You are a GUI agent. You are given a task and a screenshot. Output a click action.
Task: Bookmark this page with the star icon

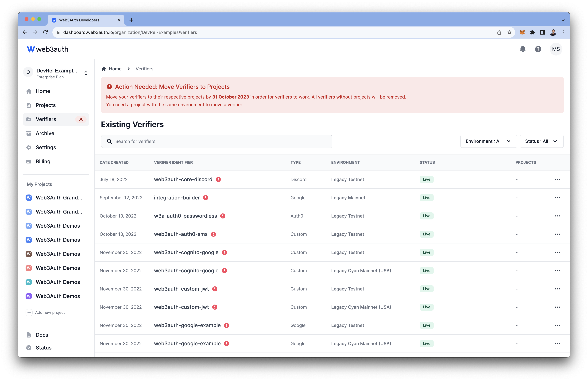click(509, 32)
